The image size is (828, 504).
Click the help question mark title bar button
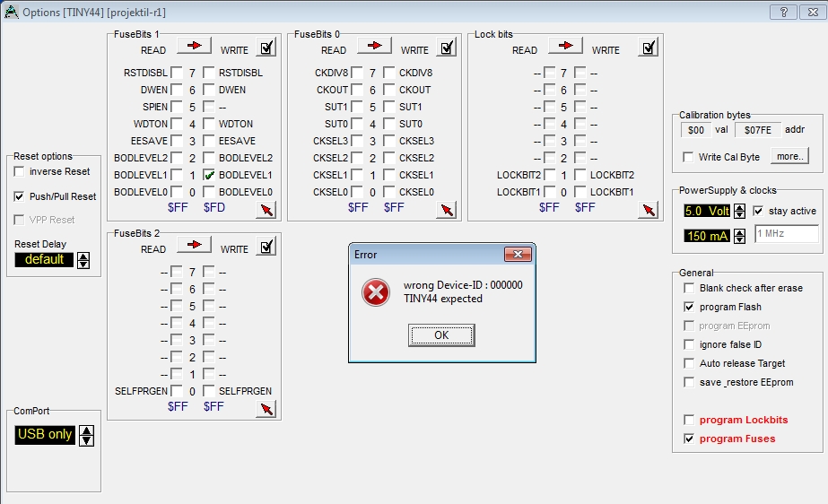(783, 12)
